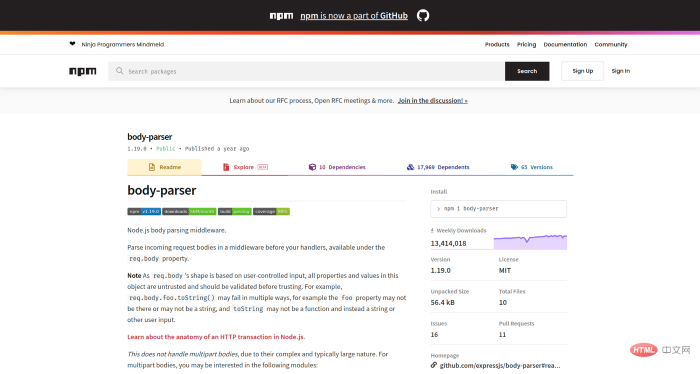Click the unpacked size 56.4 kB

click(442, 303)
